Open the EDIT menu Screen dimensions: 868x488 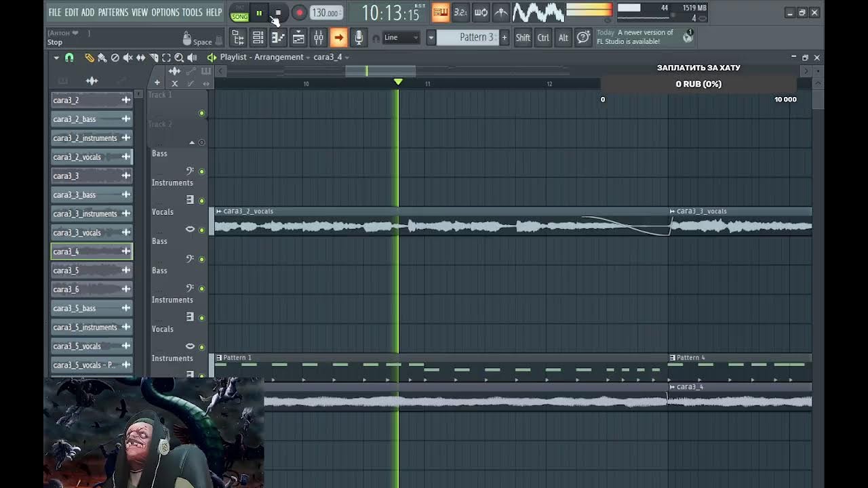[71, 12]
